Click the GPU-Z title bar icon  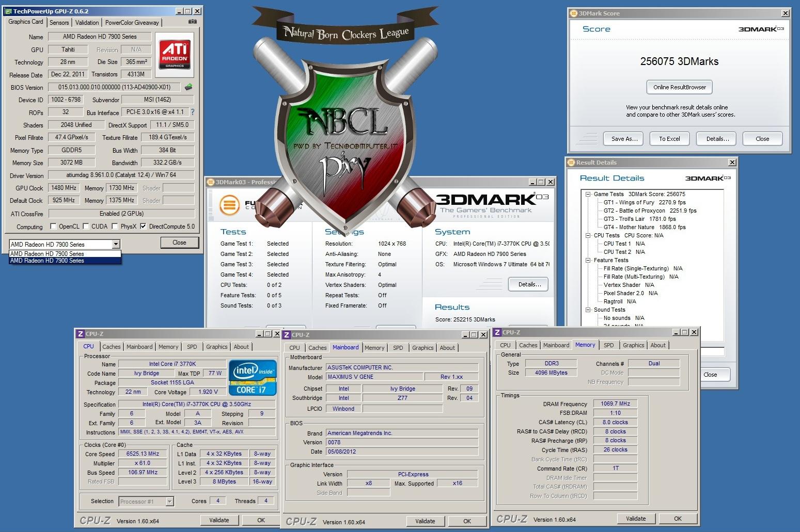coord(8,11)
